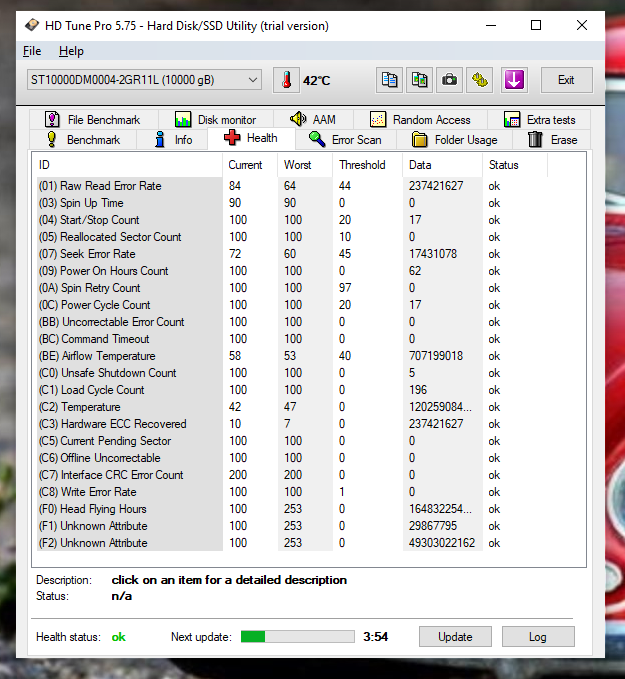
Task: Switch to the Random Access tab
Action: point(421,120)
